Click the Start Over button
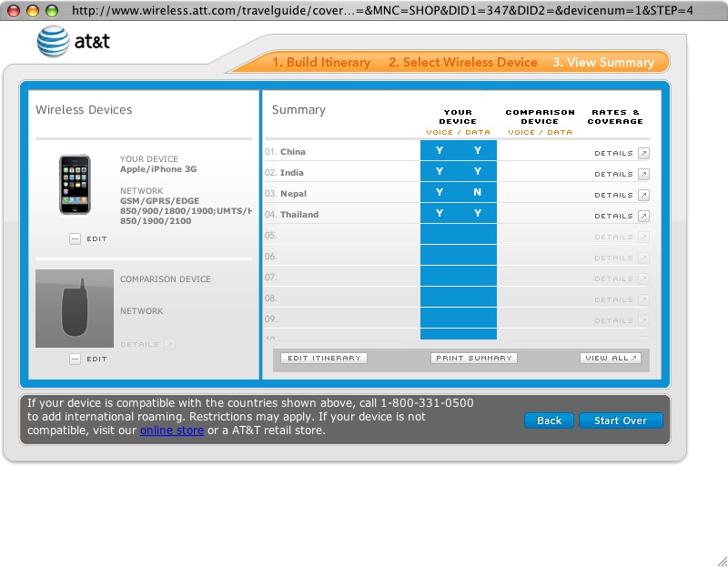 (621, 420)
